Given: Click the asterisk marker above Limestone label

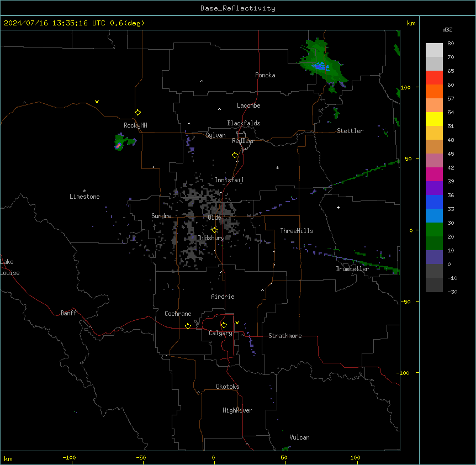Looking at the screenshot, I should coord(84,191).
